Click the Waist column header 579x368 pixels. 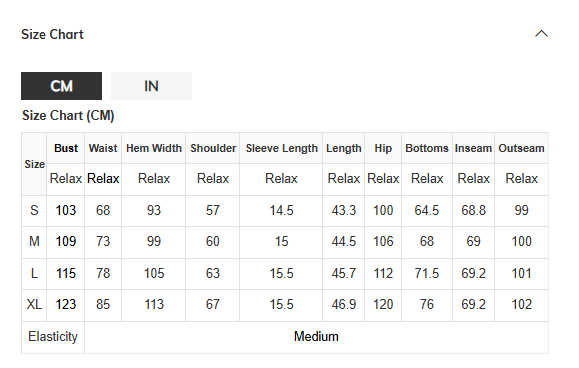[x=103, y=148]
